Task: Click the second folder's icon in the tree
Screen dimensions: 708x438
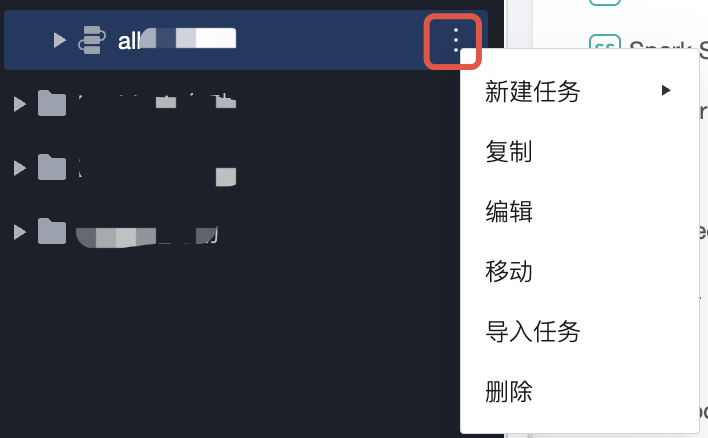Action: coord(52,168)
